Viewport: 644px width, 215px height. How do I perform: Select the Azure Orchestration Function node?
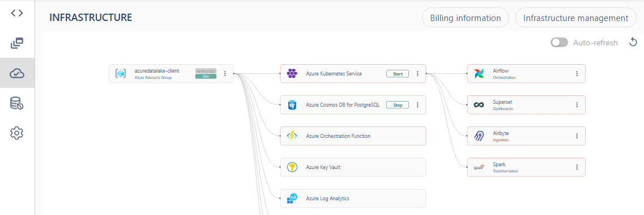(353, 136)
